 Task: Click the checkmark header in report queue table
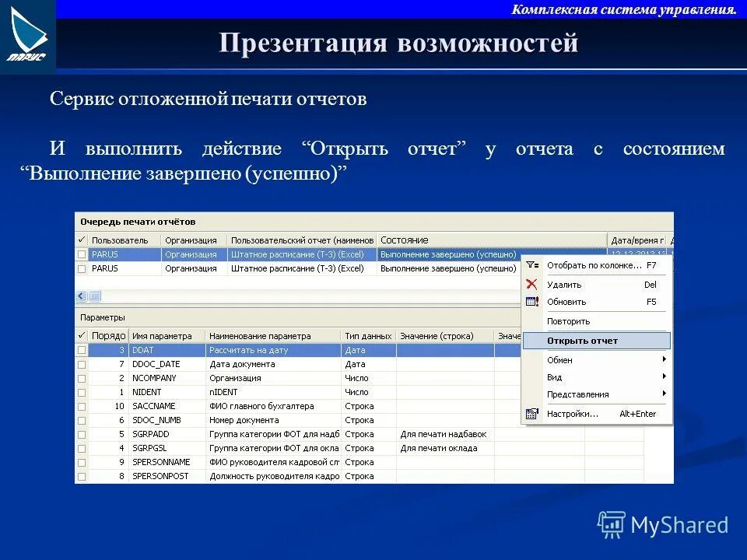point(81,239)
